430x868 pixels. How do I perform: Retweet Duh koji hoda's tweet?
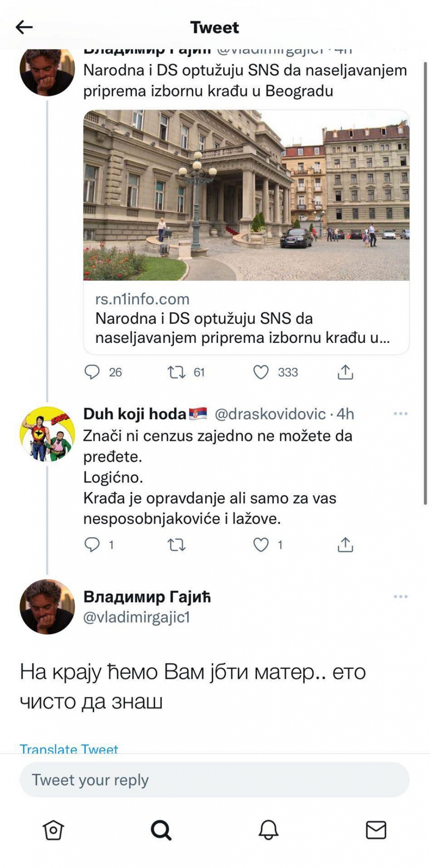pos(177,545)
